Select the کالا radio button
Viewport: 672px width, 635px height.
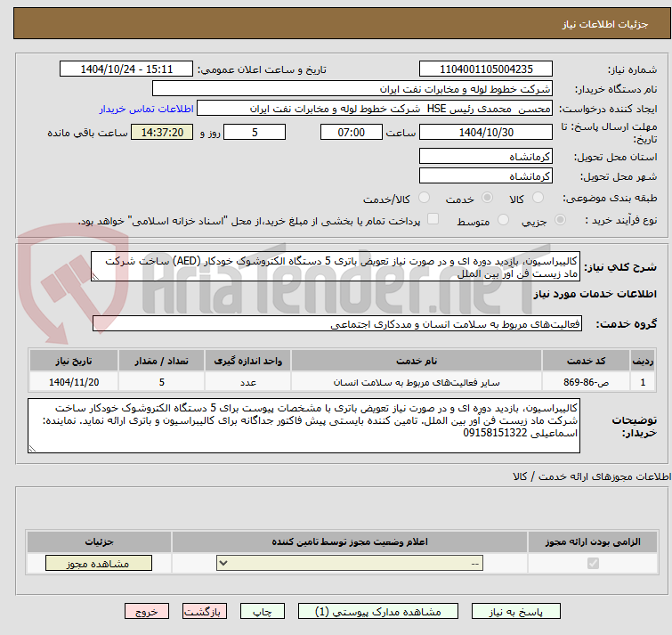(538, 198)
